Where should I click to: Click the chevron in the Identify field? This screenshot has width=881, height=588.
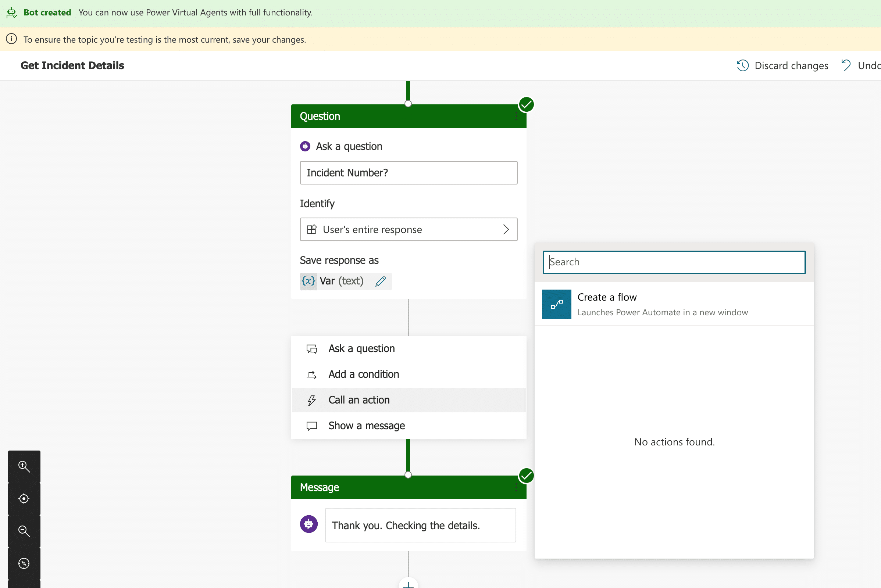tap(506, 229)
